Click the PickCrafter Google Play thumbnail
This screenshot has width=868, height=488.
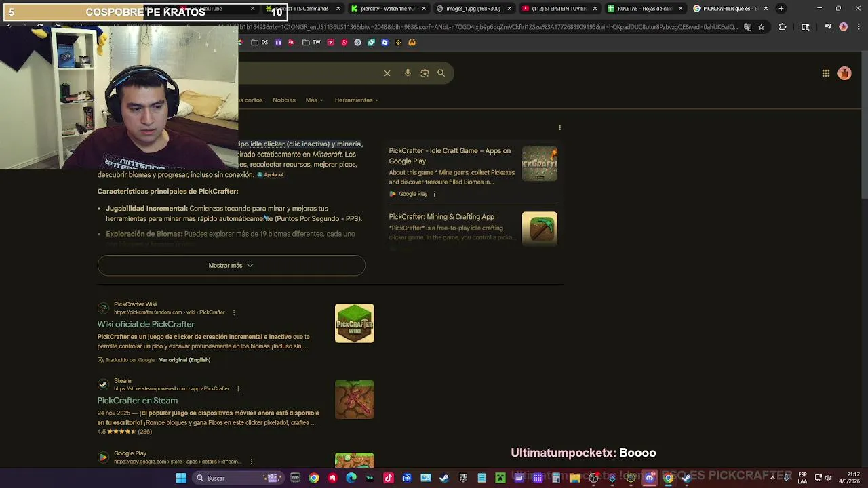point(540,163)
